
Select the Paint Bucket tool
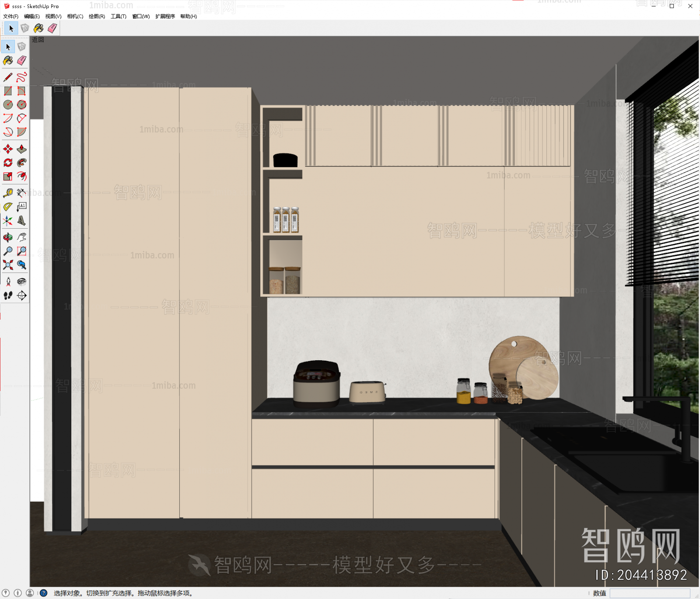point(8,61)
